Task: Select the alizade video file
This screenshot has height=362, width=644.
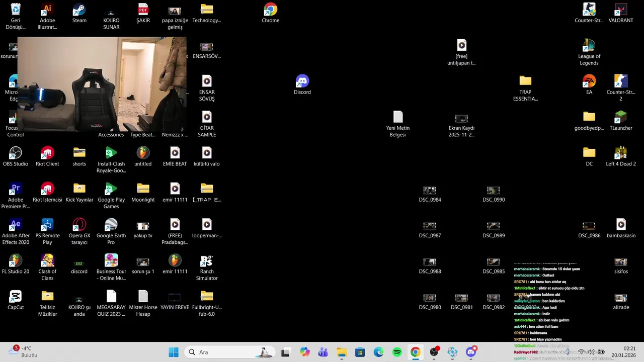Action: (621, 301)
